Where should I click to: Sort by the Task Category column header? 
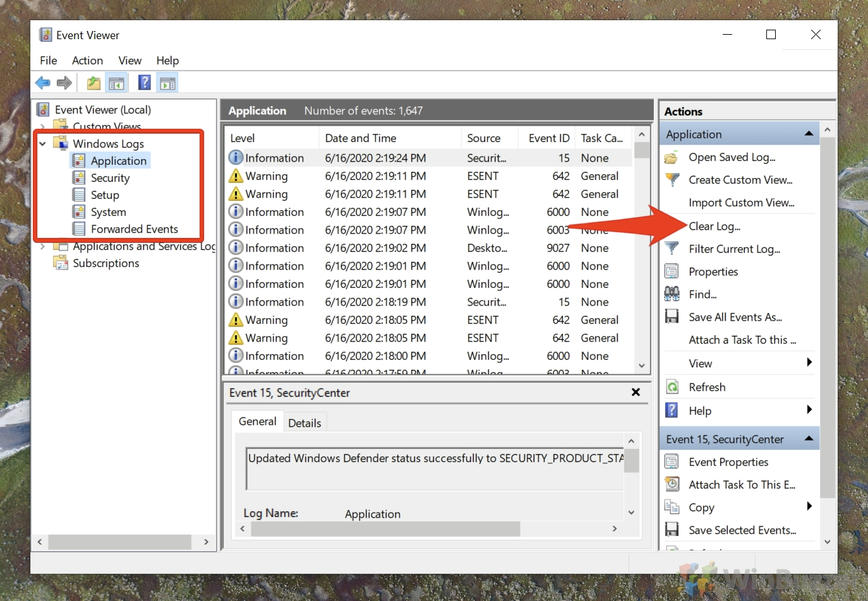pyautogui.click(x=603, y=138)
